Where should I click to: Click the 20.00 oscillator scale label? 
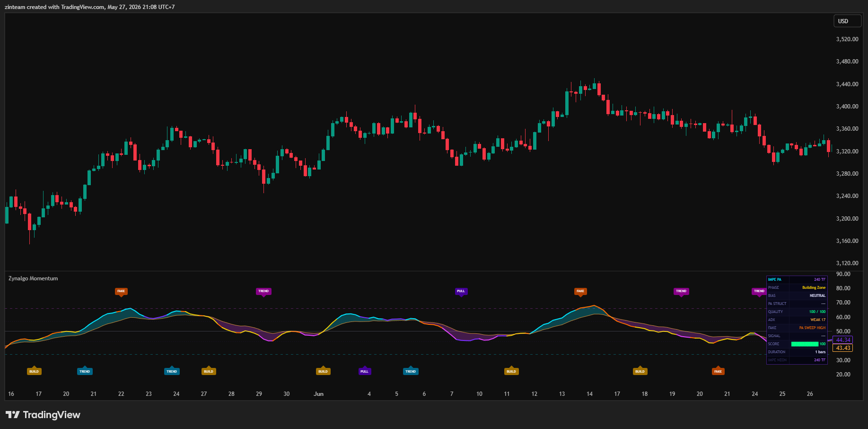pyautogui.click(x=843, y=375)
